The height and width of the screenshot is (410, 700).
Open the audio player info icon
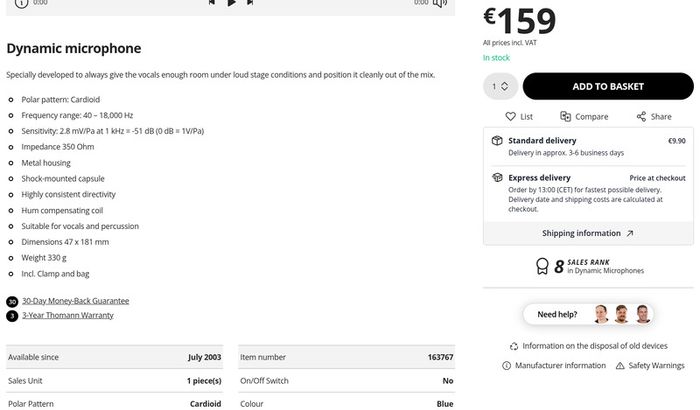click(x=21, y=4)
